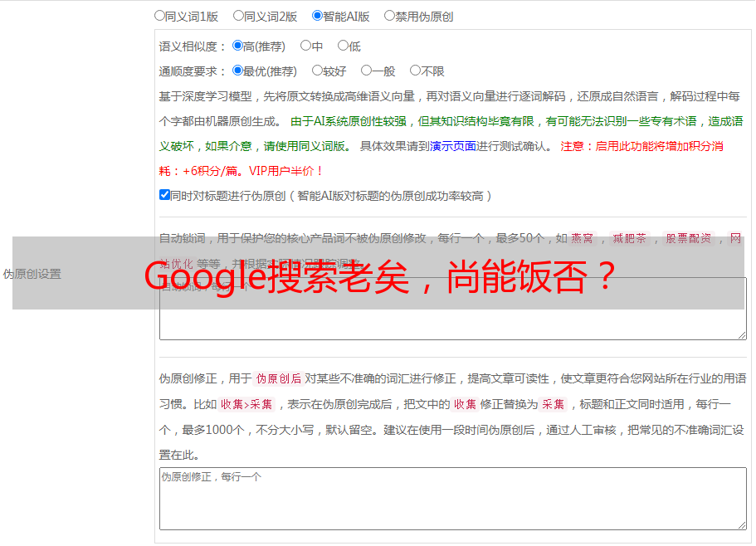Choose the 智能AI版 radio option
Image resolution: width=756 pixels, height=546 pixels.
coord(317,16)
